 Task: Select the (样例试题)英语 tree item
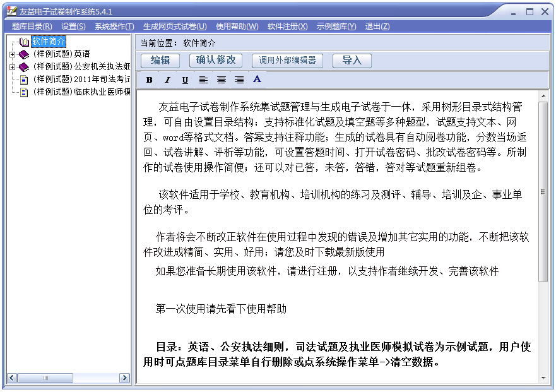(x=61, y=54)
